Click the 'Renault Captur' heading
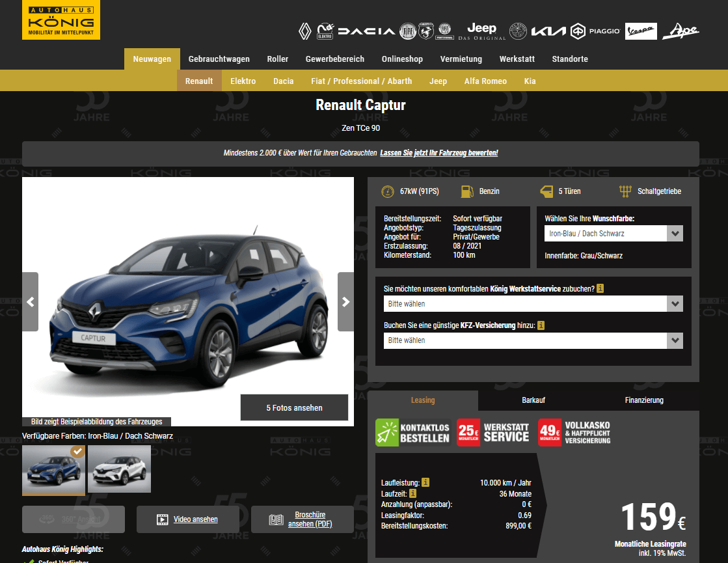Image resolution: width=728 pixels, height=563 pixels. tap(361, 105)
